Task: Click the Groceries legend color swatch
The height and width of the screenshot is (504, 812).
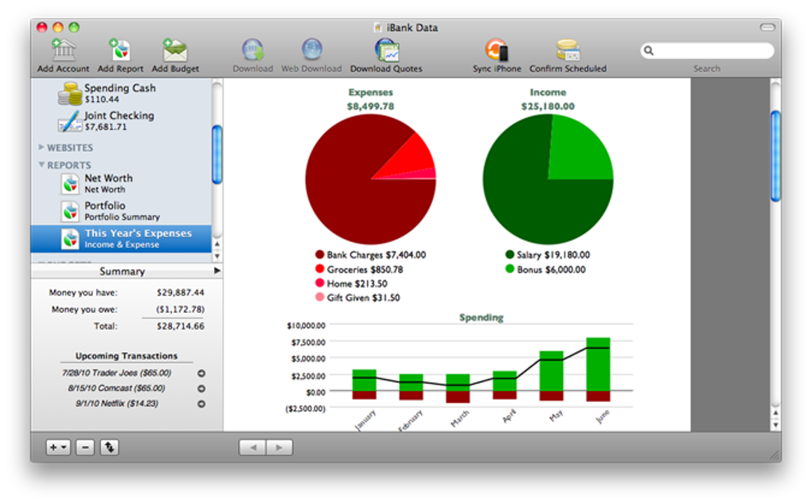Action: 319,269
